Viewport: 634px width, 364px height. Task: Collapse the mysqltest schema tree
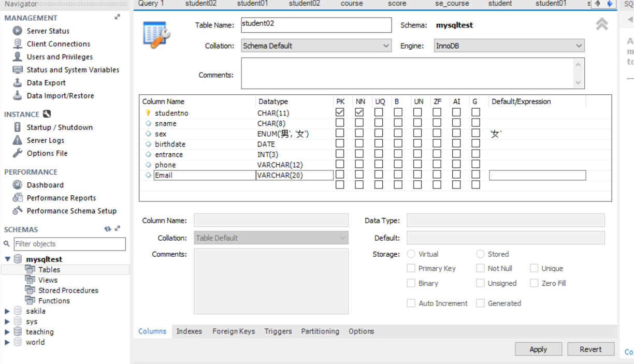coord(7,259)
